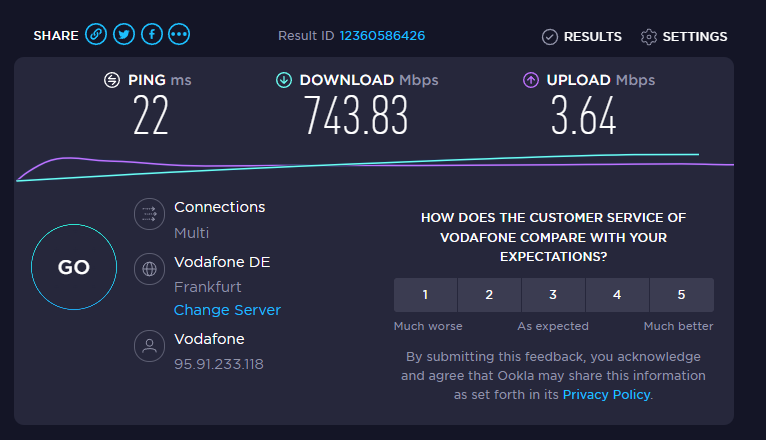Click the Results checkmark icon

tap(550, 37)
